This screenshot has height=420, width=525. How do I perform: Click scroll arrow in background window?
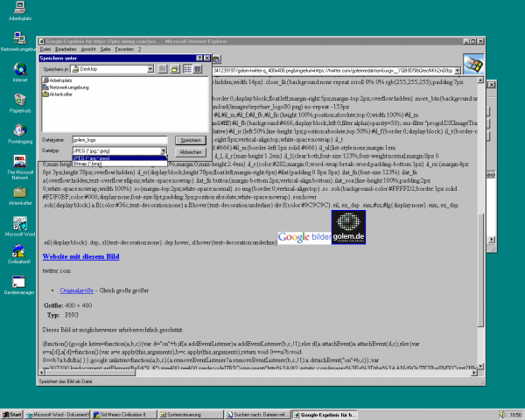click(x=491, y=240)
